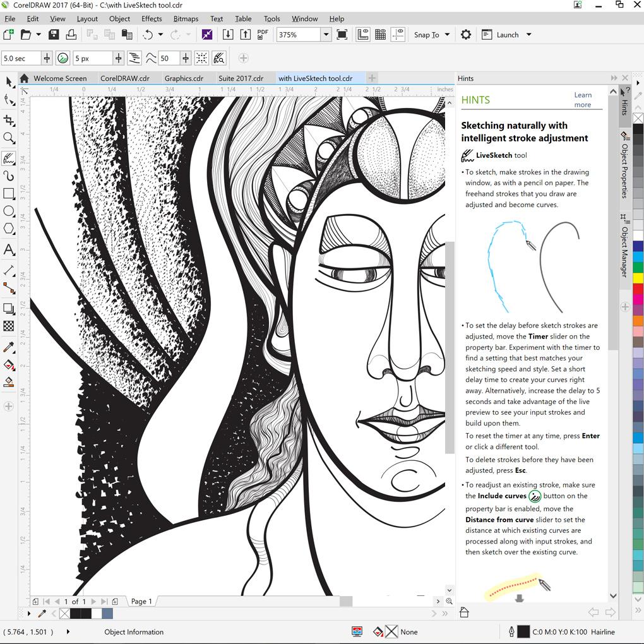Open the zoom level dropdown
This screenshot has width=644, height=644.
pyautogui.click(x=326, y=35)
